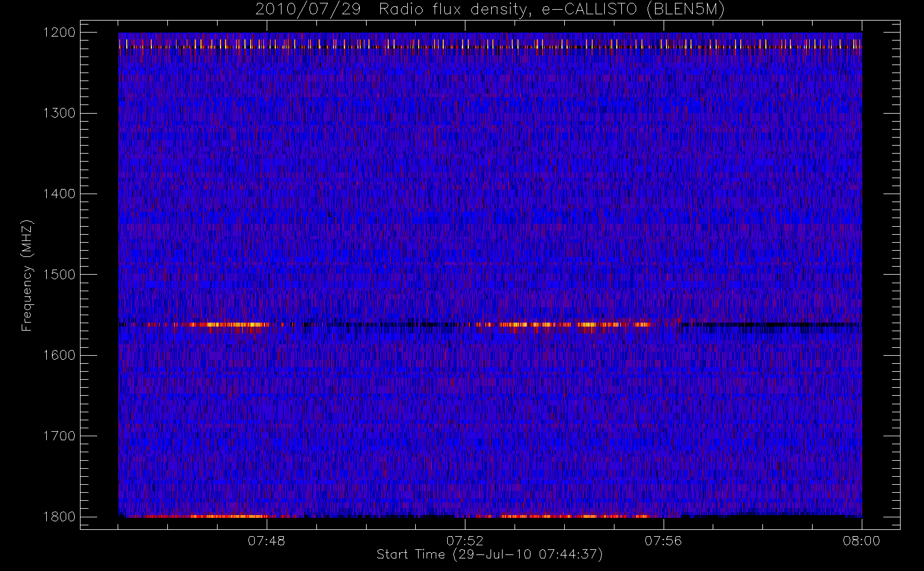Click the 08:00 time tick label
This screenshot has height=571, width=924.
[x=861, y=541]
